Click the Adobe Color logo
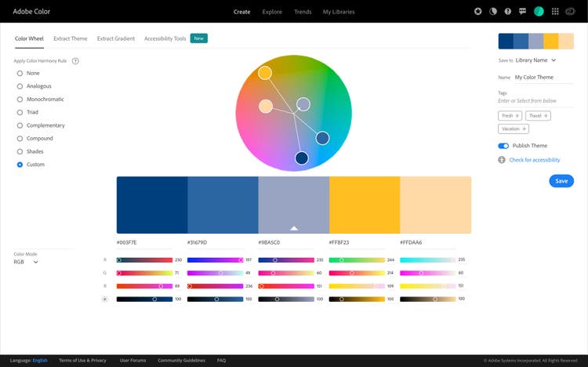The height and width of the screenshot is (367, 588). pyautogui.click(x=31, y=11)
